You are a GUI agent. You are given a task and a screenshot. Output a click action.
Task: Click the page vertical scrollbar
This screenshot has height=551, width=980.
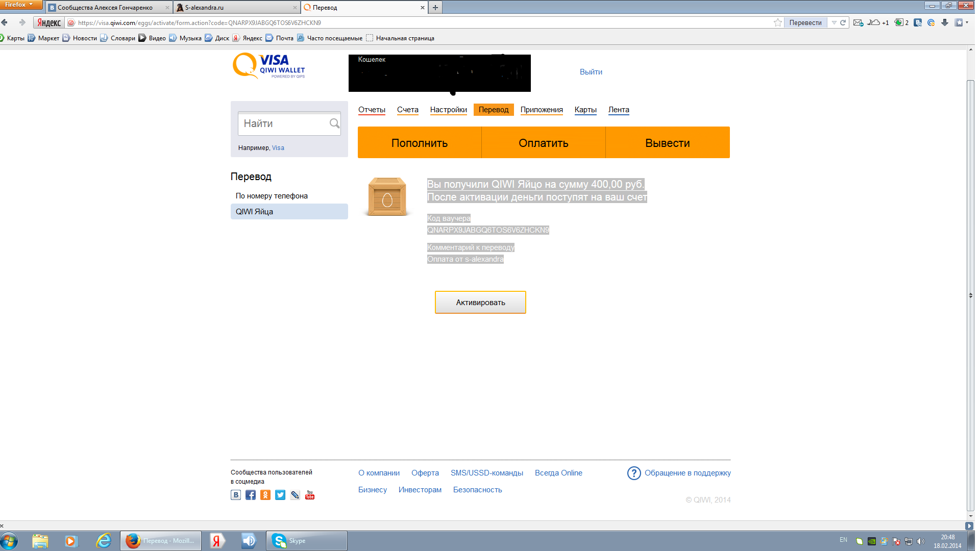coord(970,295)
